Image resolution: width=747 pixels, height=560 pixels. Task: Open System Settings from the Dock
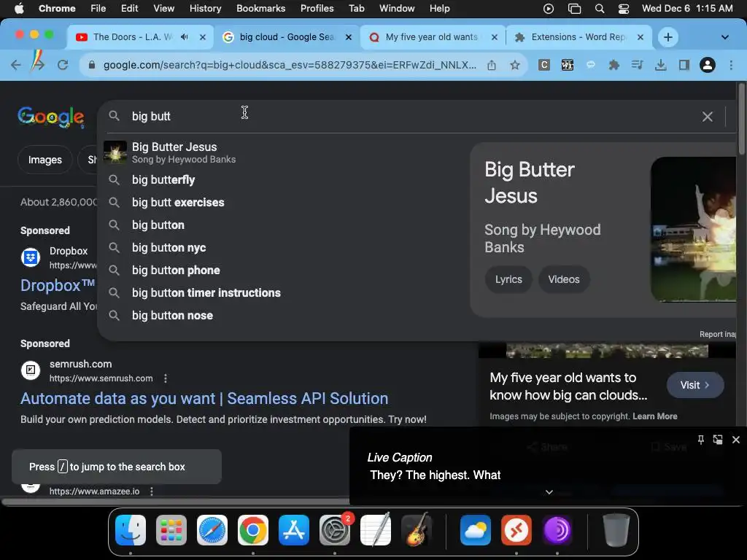(335, 530)
